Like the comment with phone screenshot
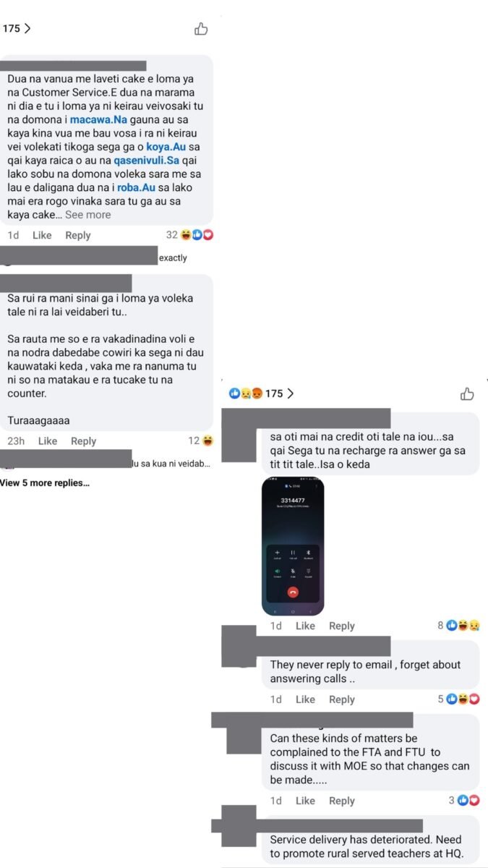The height and width of the screenshot is (868, 488). [x=305, y=626]
